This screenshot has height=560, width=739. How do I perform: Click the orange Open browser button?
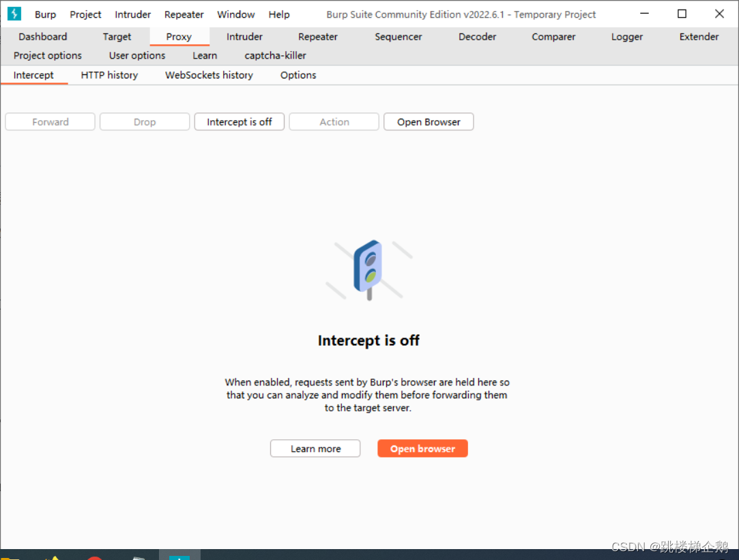(x=422, y=449)
